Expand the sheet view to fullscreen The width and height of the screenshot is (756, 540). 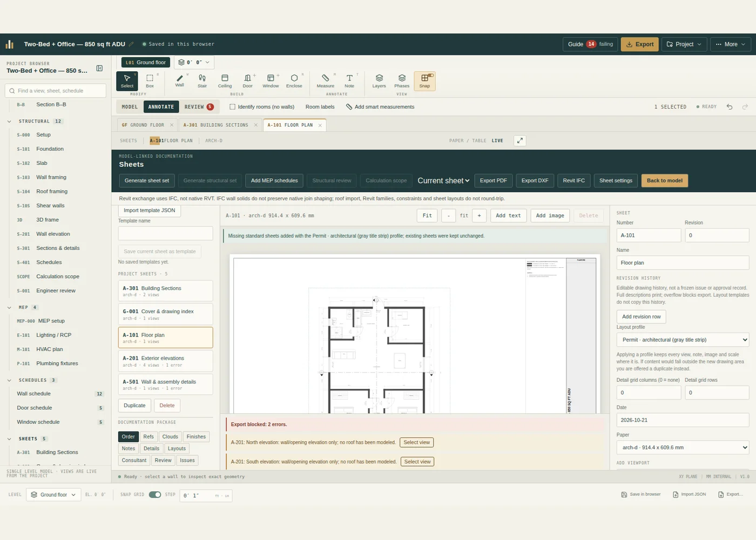tap(519, 140)
